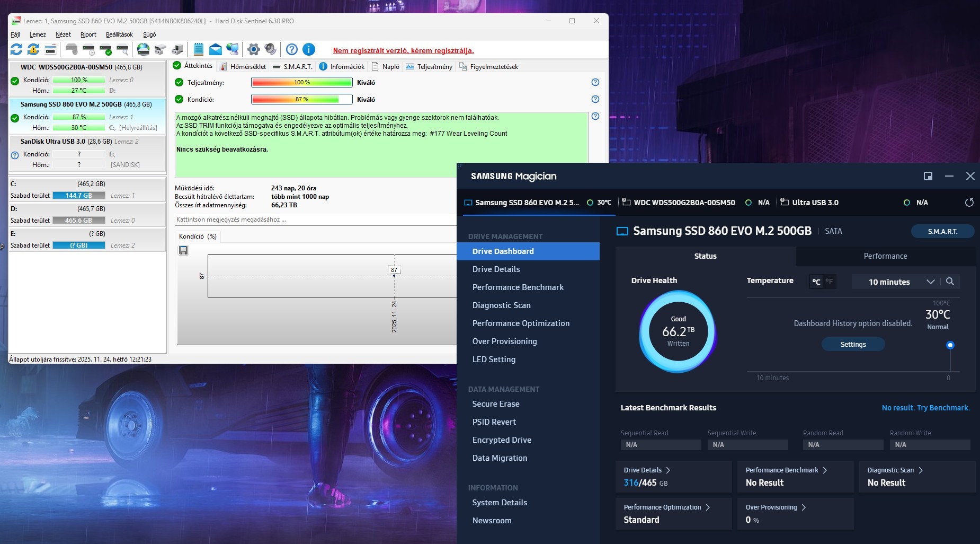Open the Figyelmeztetések tab

click(489, 66)
